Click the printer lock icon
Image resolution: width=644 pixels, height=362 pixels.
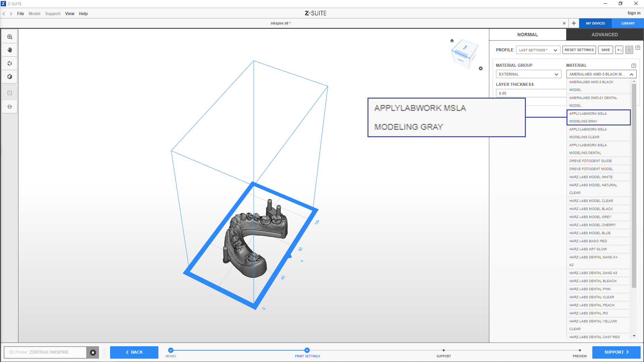93,352
